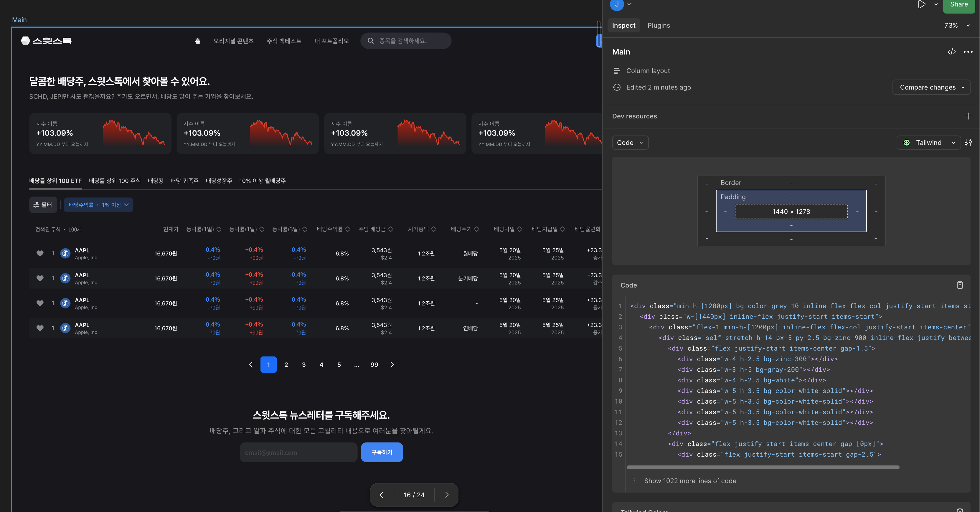
Task: Sort by 등락률(3달) column arrows
Action: 305,229
